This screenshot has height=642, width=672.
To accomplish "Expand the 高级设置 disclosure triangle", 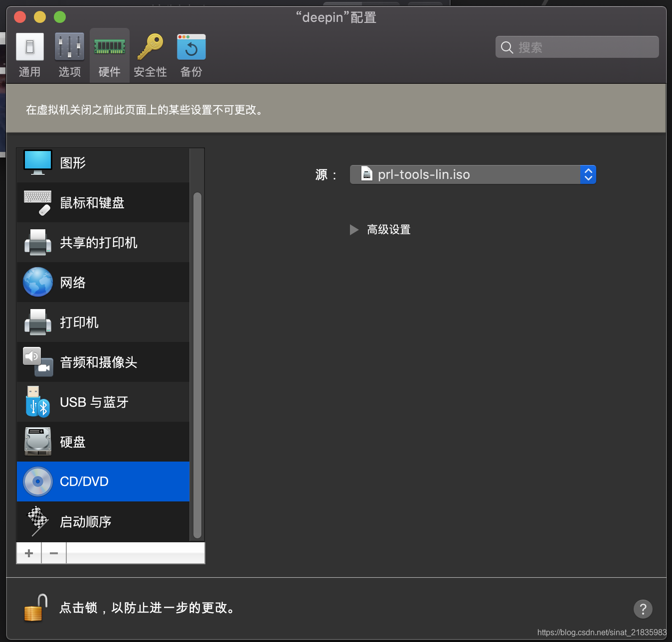I will click(x=354, y=230).
